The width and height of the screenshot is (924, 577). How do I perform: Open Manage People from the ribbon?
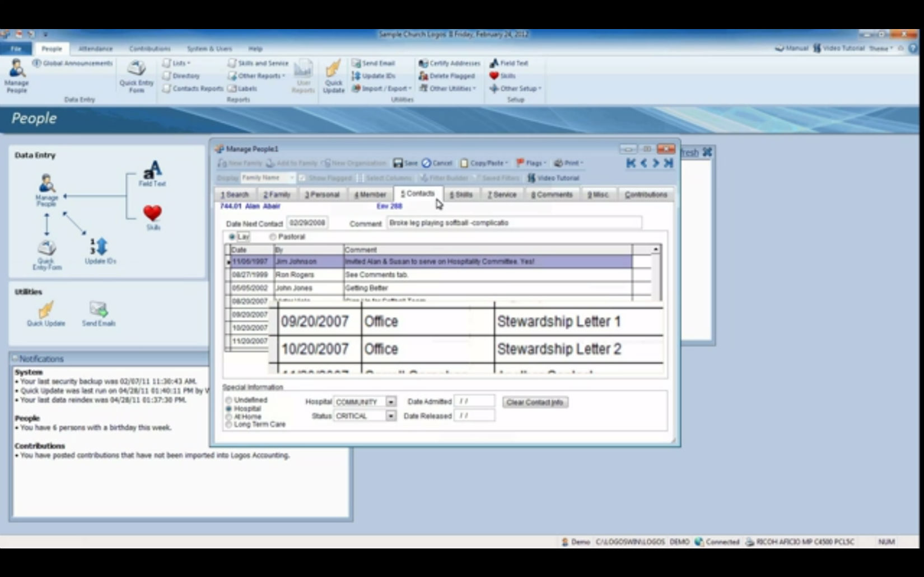(16, 76)
